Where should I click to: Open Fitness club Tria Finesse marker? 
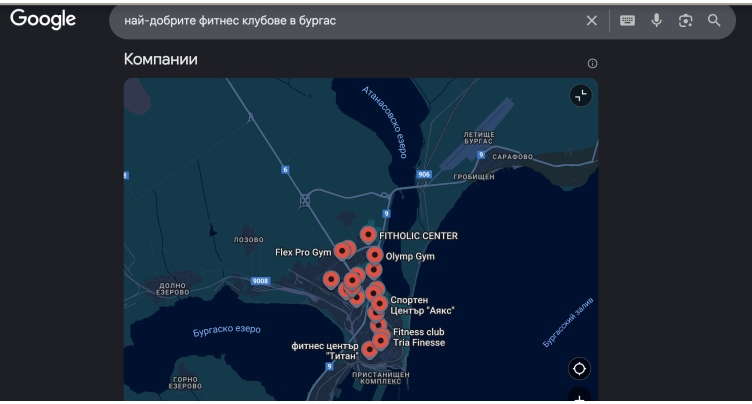coord(381,341)
